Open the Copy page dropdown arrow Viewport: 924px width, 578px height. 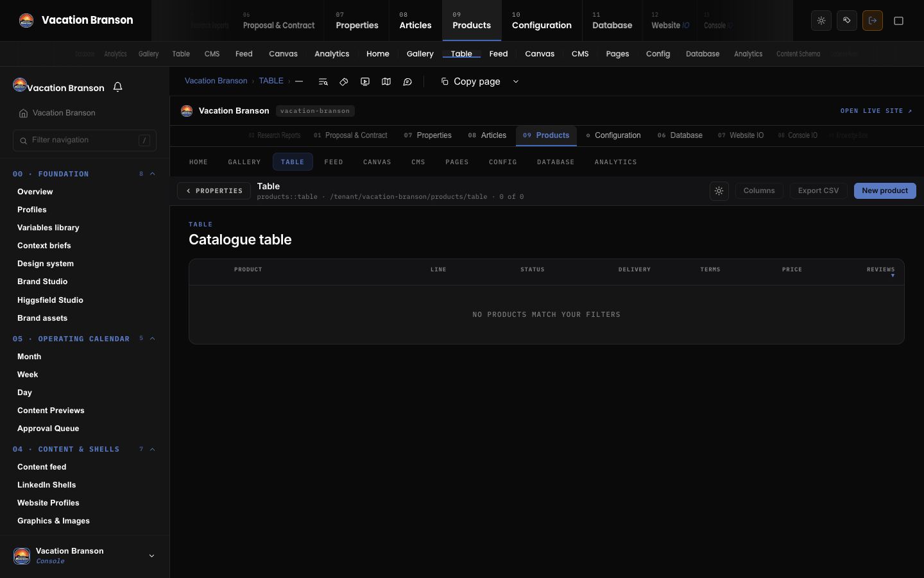(x=515, y=81)
